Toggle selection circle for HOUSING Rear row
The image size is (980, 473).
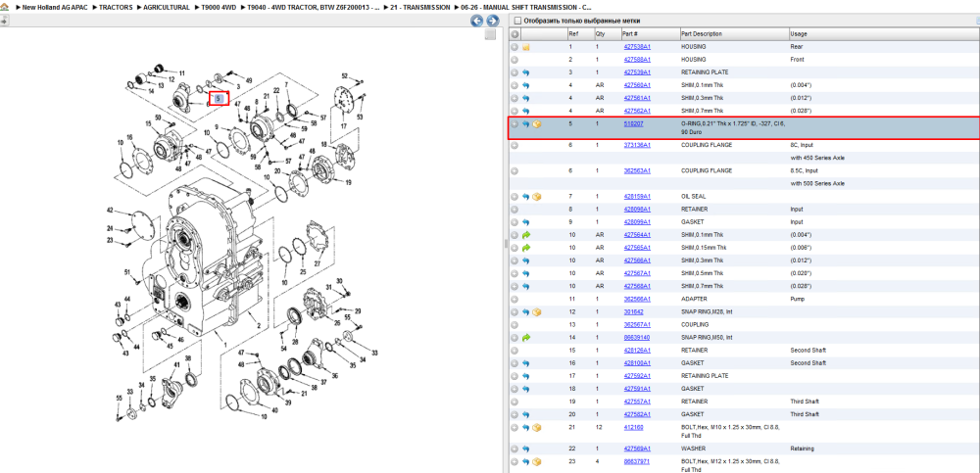tap(514, 47)
